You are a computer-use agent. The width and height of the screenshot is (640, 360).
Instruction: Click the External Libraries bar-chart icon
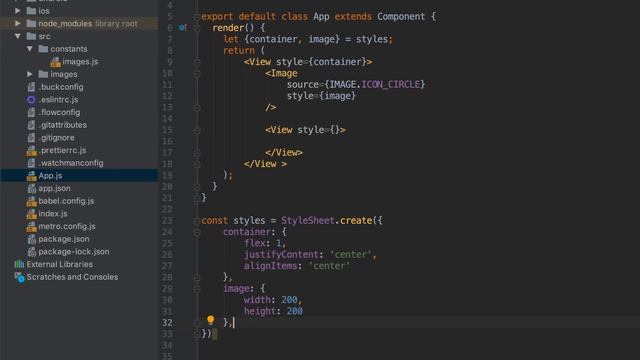point(19,264)
